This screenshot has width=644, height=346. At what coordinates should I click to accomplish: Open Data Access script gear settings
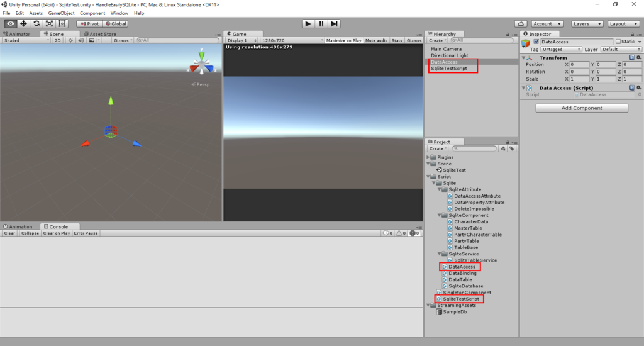click(639, 88)
